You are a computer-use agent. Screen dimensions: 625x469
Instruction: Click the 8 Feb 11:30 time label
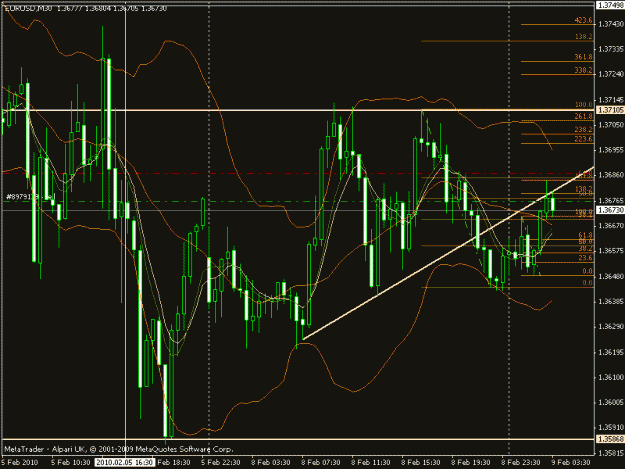point(371,463)
